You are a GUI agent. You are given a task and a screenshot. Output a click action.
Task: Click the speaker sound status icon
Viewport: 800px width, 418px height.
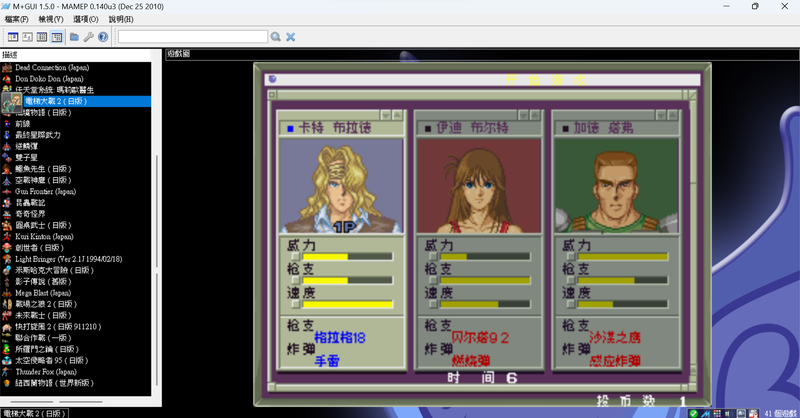click(728, 413)
